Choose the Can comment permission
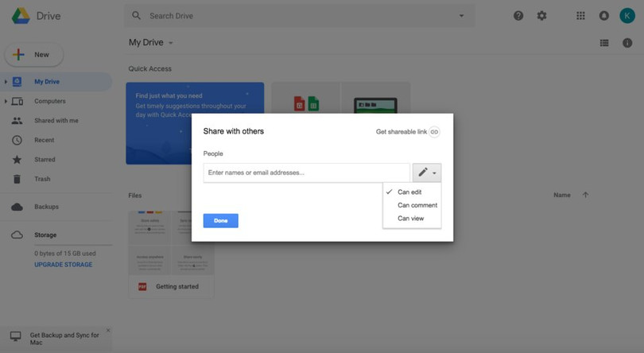This screenshot has width=644, height=353. pos(417,205)
